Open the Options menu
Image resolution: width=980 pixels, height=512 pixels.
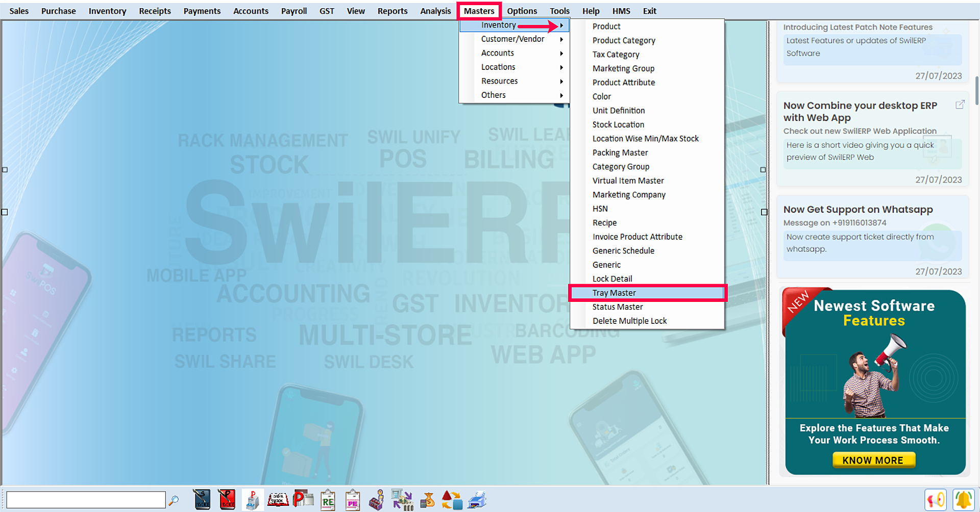[522, 11]
